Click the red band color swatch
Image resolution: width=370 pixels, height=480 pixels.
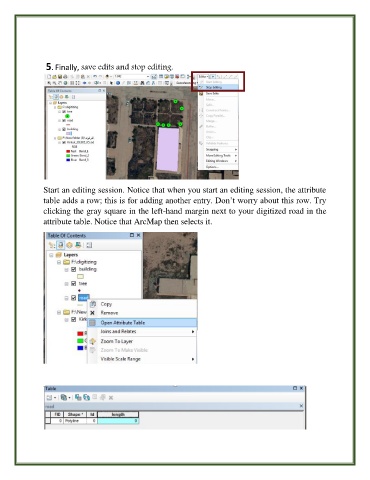(80, 334)
